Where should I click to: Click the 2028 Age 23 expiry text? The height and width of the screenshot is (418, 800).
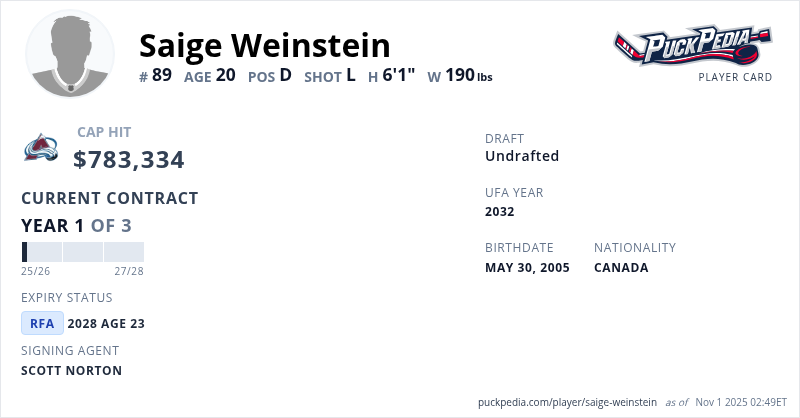pyautogui.click(x=106, y=323)
